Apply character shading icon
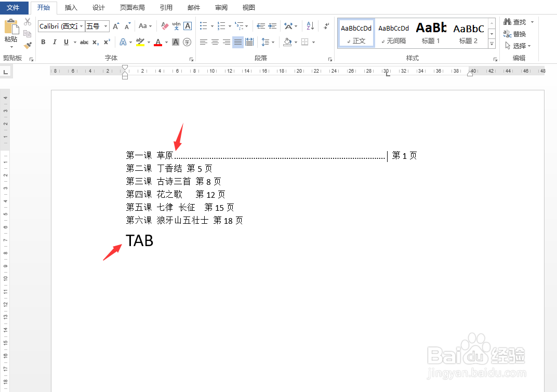The height and width of the screenshot is (392, 557). tap(176, 42)
